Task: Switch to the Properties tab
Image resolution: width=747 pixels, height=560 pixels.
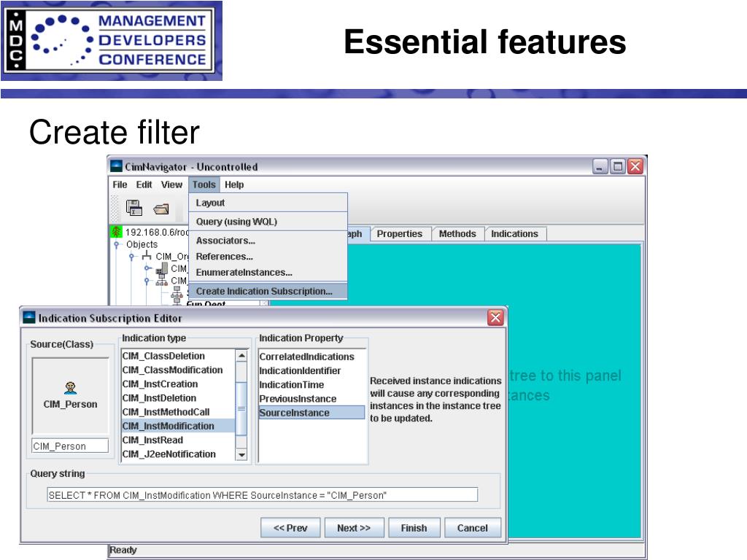Action: coord(400,234)
